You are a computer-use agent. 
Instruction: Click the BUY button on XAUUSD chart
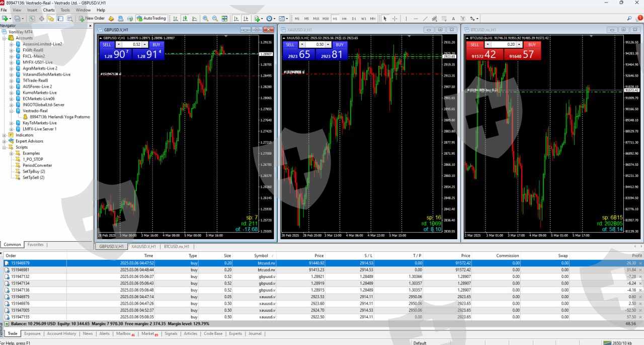click(339, 44)
